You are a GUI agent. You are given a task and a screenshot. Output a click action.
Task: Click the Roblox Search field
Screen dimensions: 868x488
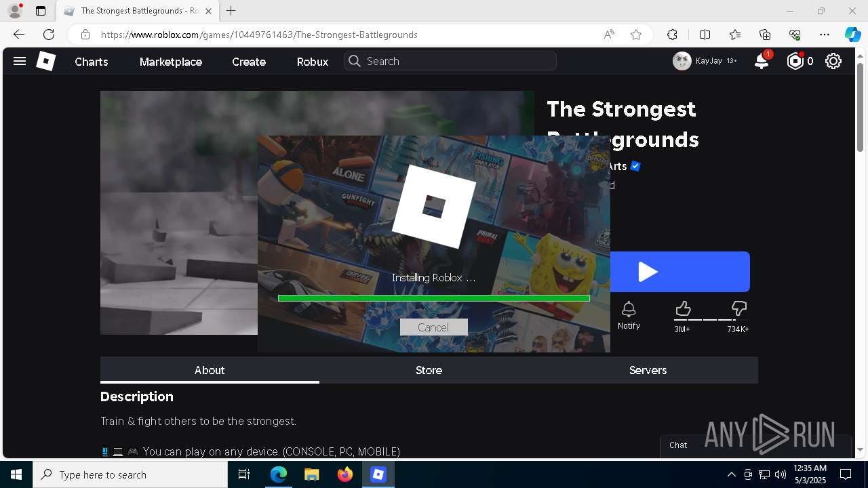click(450, 61)
